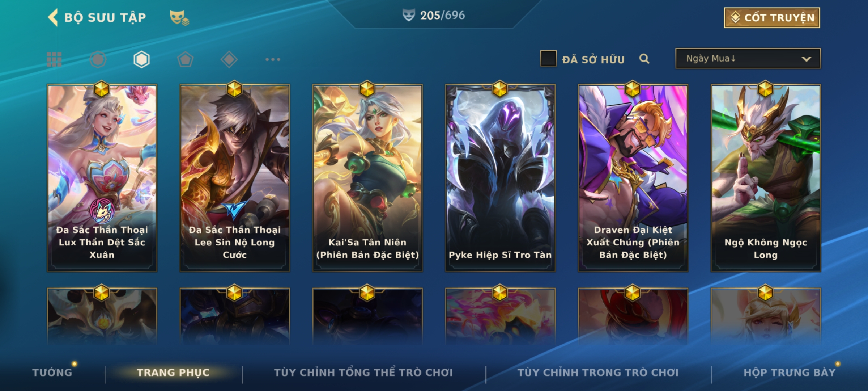This screenshot has height=391, width=868.
Task: Select the circular rarity tier filter icon
Action: (98, 59)
